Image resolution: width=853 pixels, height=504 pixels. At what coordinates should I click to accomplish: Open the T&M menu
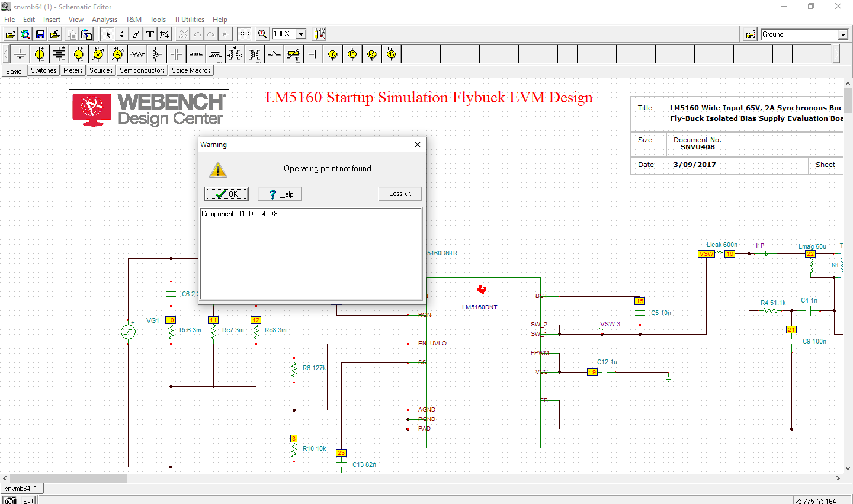[x=133, y=20]
